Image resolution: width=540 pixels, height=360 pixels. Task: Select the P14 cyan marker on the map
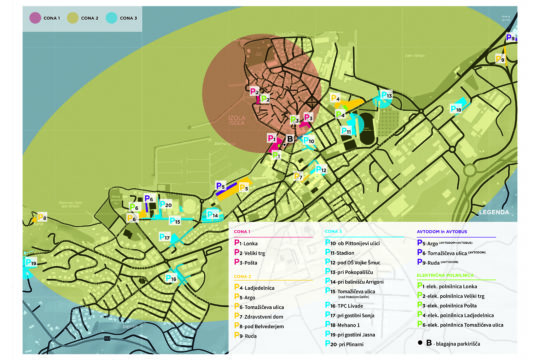(212, 215)
